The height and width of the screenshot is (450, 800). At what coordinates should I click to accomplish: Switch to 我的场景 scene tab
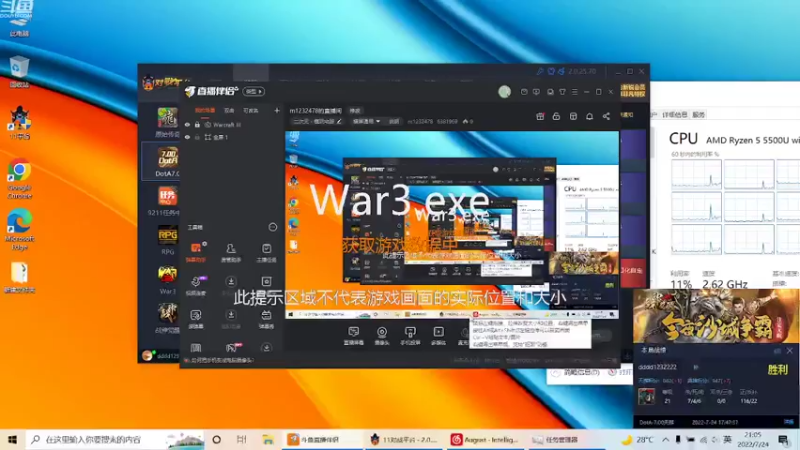tap(205, 111)
